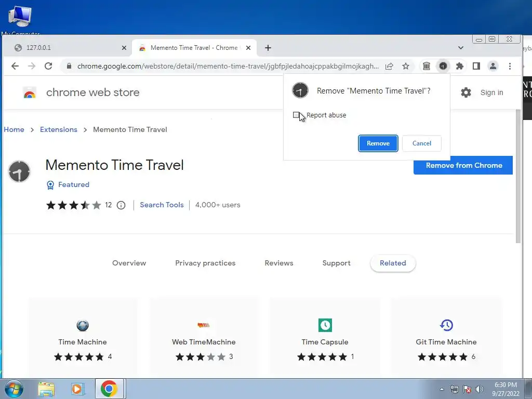
Task: Toggle the Chrome side panel
Action: pos(476,66)
